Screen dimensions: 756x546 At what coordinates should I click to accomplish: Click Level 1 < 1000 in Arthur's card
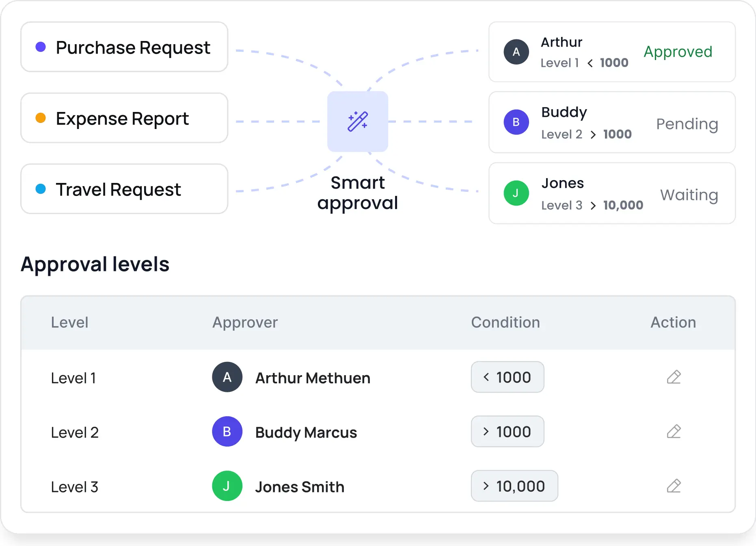[584, 63]
